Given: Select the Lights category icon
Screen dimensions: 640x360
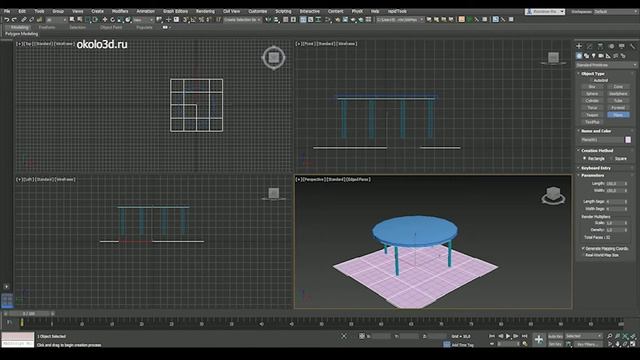Looking at the screenshot, I should coord(594,56).
